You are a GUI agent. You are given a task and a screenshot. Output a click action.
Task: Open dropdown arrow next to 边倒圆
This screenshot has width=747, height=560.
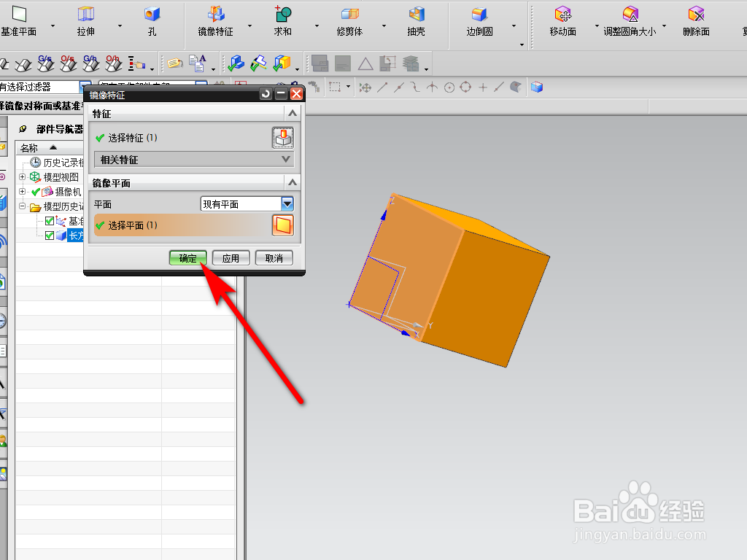[514, 26]
